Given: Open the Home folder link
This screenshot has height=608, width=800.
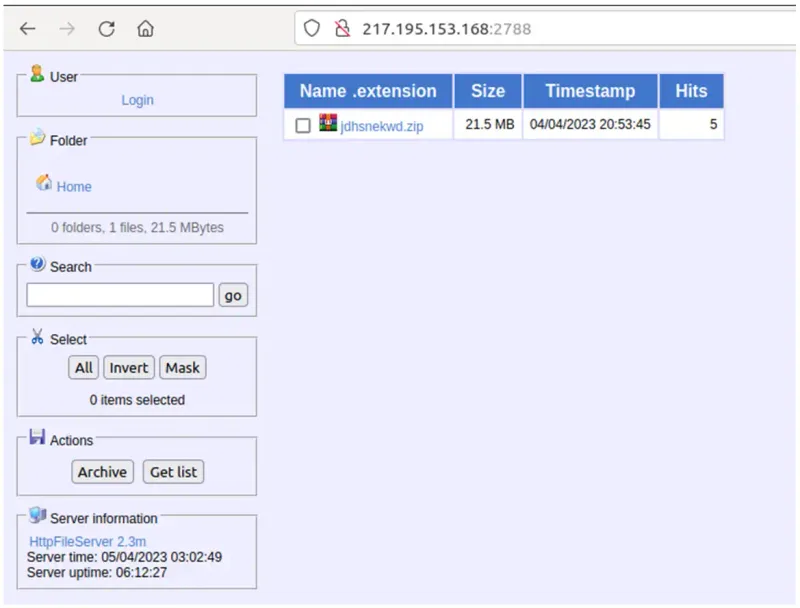Looking at the screenshot, I should point(74,187).
